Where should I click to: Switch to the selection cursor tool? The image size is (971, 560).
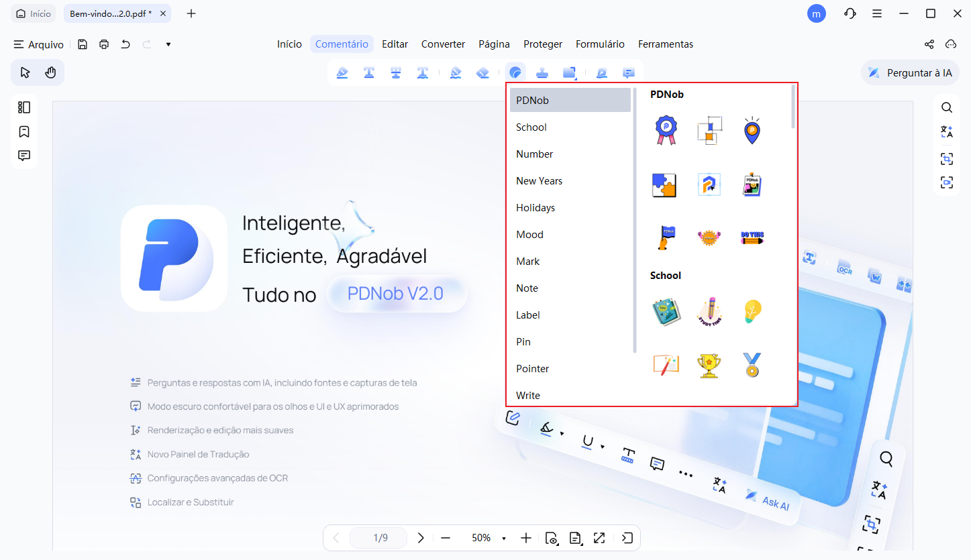(24, 72)
